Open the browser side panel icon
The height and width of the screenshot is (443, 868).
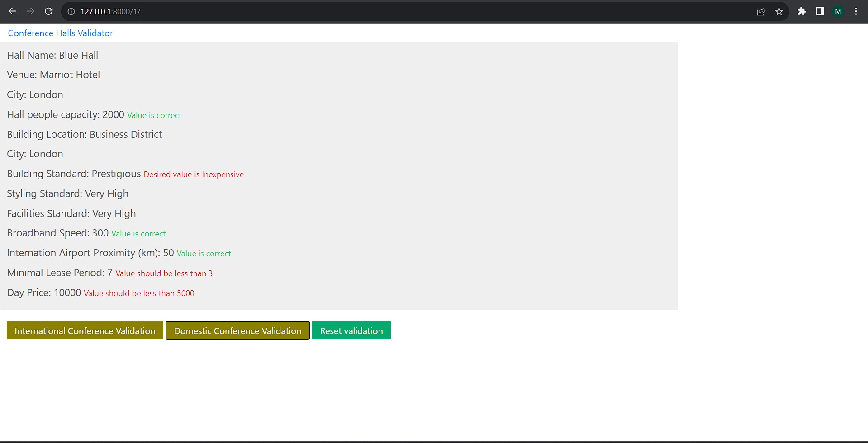[x=819, y=11]
